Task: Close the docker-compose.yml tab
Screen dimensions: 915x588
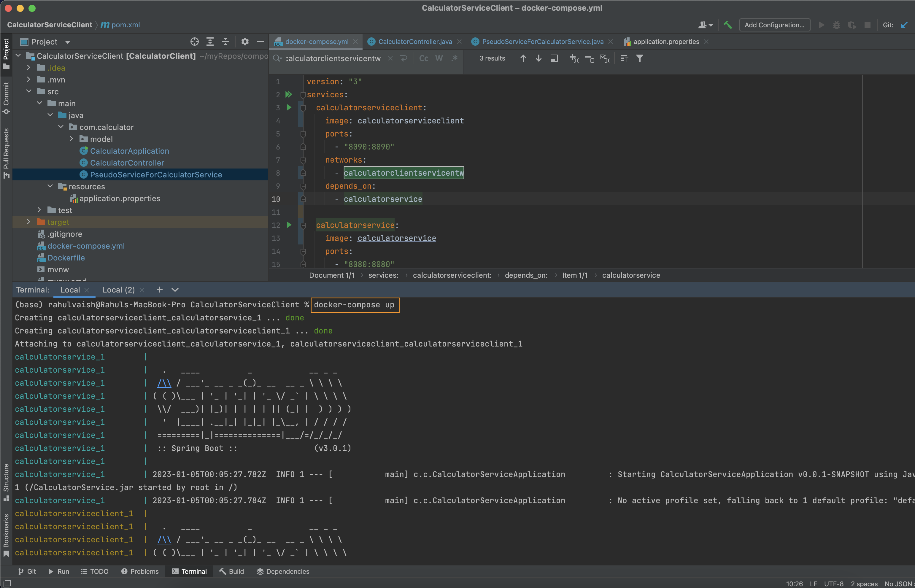Action: pyautogui.click(x=355, y=42)
